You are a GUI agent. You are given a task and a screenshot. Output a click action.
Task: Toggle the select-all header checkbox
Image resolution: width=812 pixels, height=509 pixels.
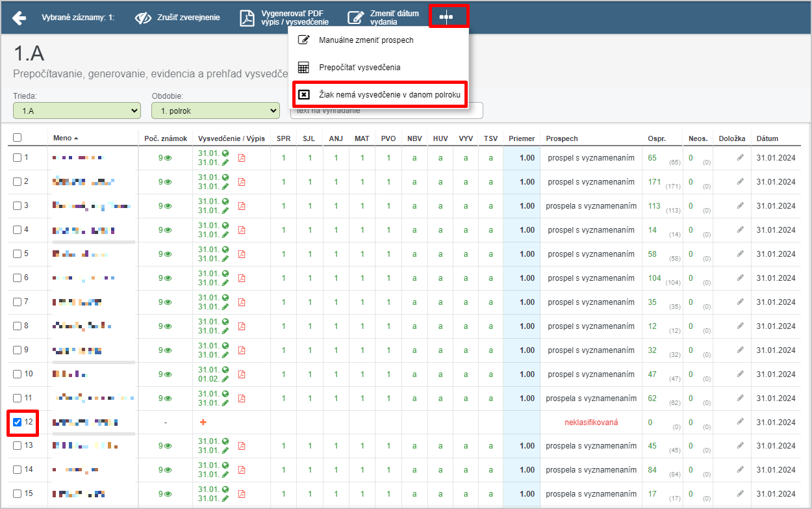point(18,138)
